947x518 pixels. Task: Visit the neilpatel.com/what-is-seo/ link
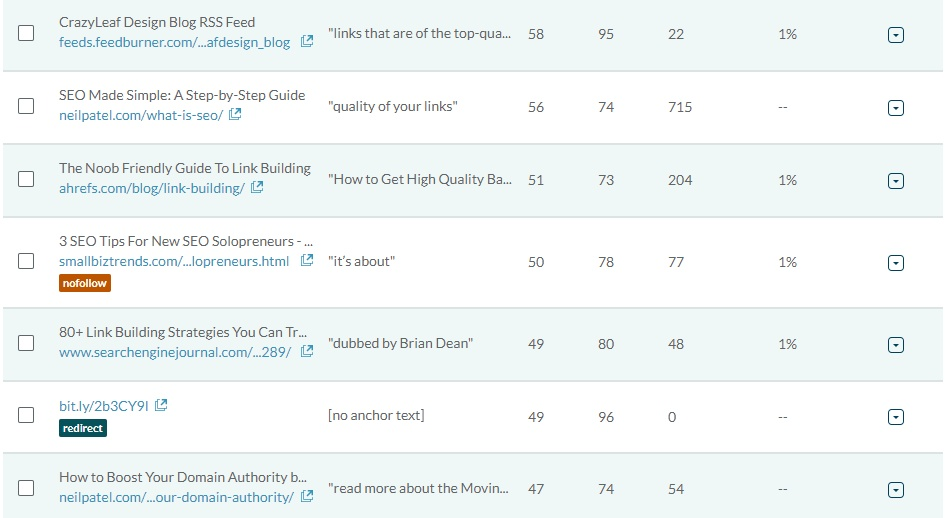pos(141,115)
